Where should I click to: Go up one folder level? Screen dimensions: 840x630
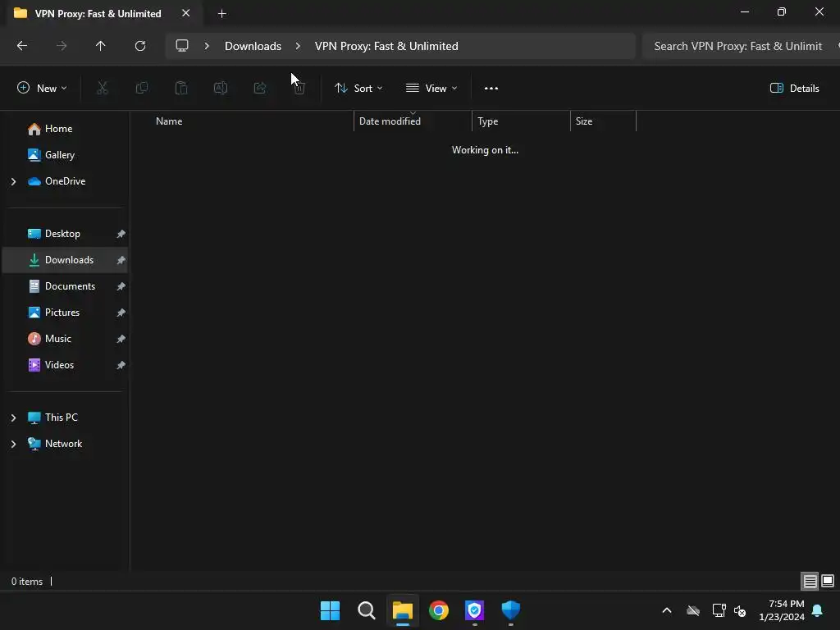pos(101,46)
